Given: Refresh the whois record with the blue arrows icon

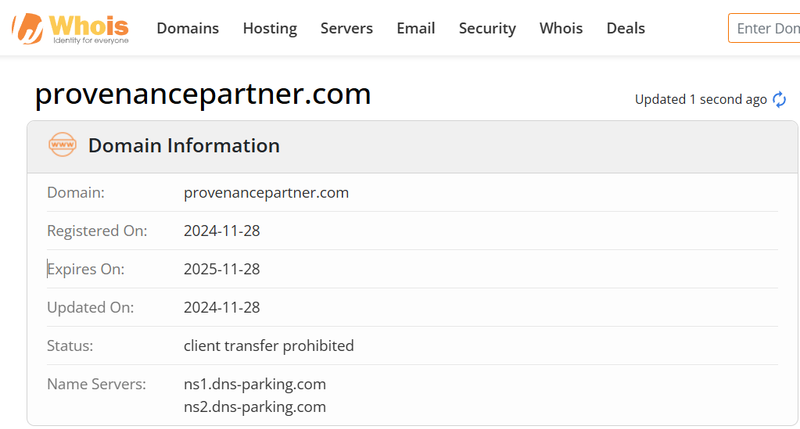Looking at the screenshot, I should 779,99.
